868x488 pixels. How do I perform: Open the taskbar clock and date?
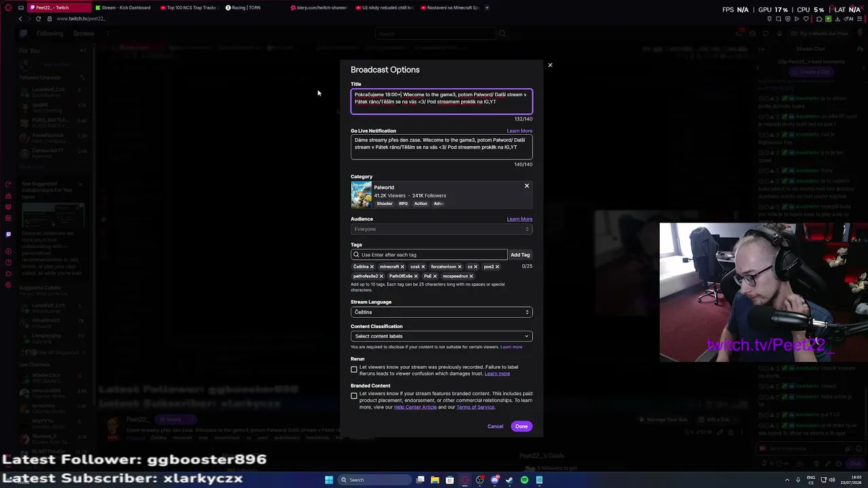tap(850, 480)
